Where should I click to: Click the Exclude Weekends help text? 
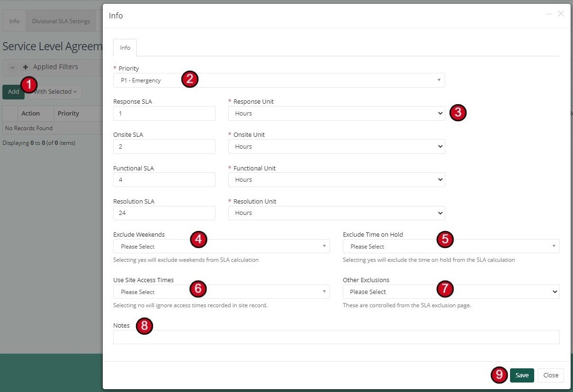(x=186, y=260)
